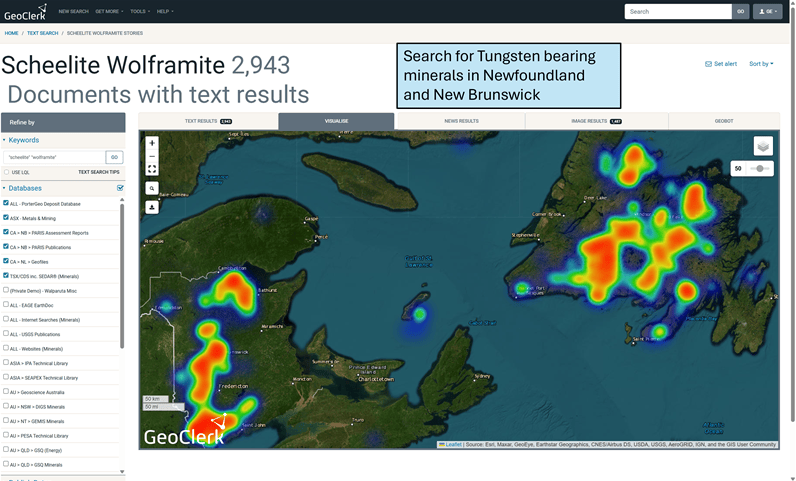Adjust the heatmap radius slider
796x481 pixels.
(x=759, y=169)
